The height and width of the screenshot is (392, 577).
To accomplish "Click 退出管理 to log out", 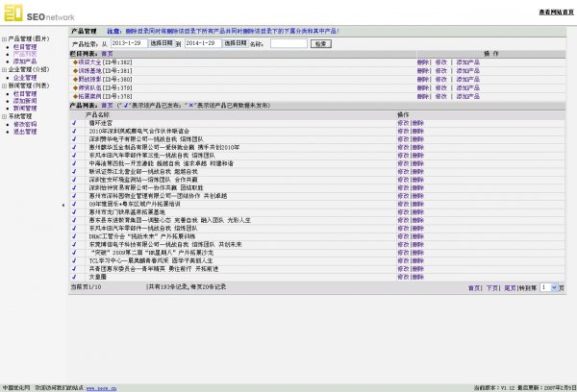I will [25, 132].
